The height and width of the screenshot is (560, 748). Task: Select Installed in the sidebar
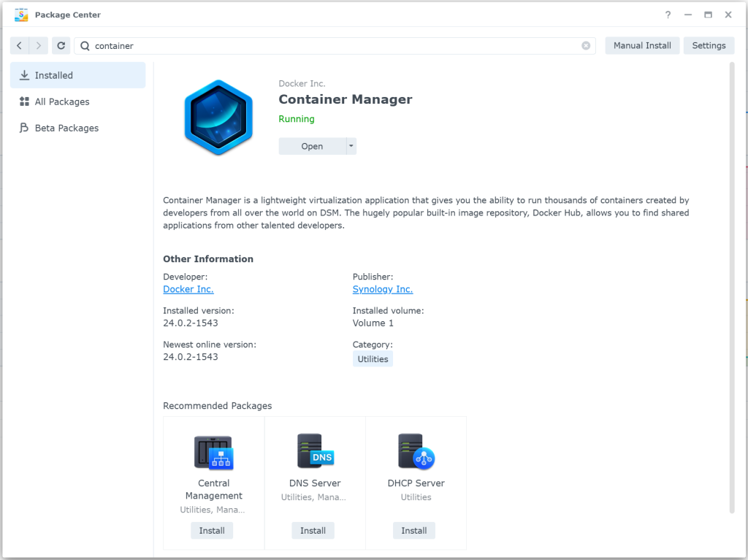(x=77, y=75)
